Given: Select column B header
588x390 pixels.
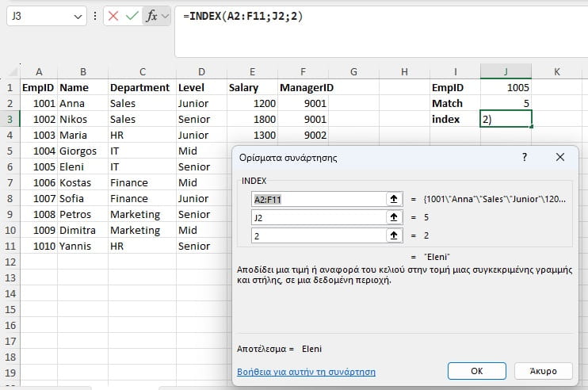Looking at the screenshot, I should coord(83,71).
